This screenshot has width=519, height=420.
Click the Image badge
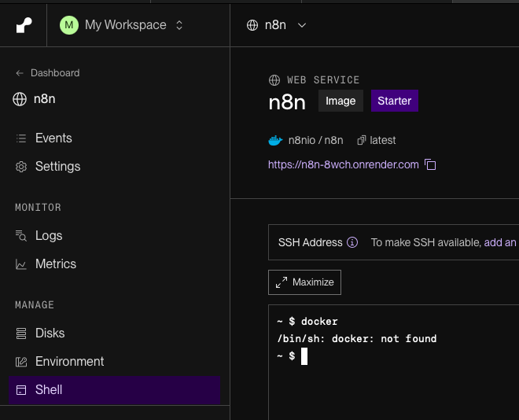click(x=340, y=101)
